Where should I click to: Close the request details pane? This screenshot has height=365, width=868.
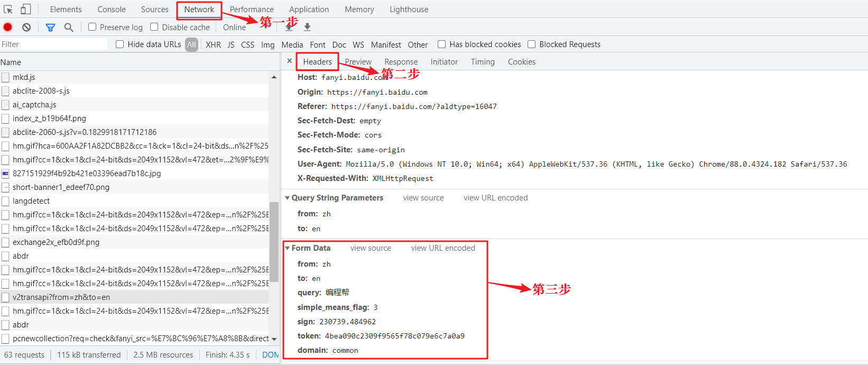[289, 61]
